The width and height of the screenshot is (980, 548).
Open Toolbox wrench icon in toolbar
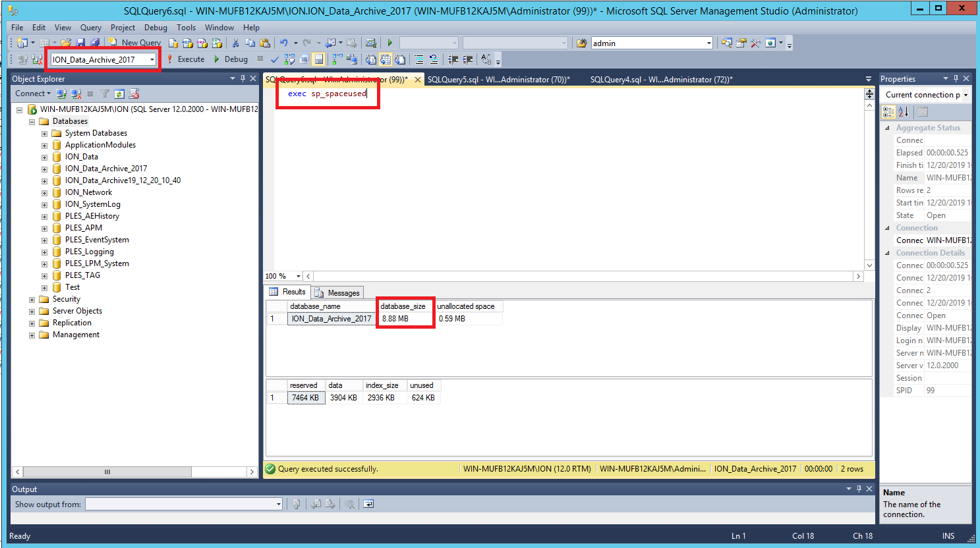[755, 43]
